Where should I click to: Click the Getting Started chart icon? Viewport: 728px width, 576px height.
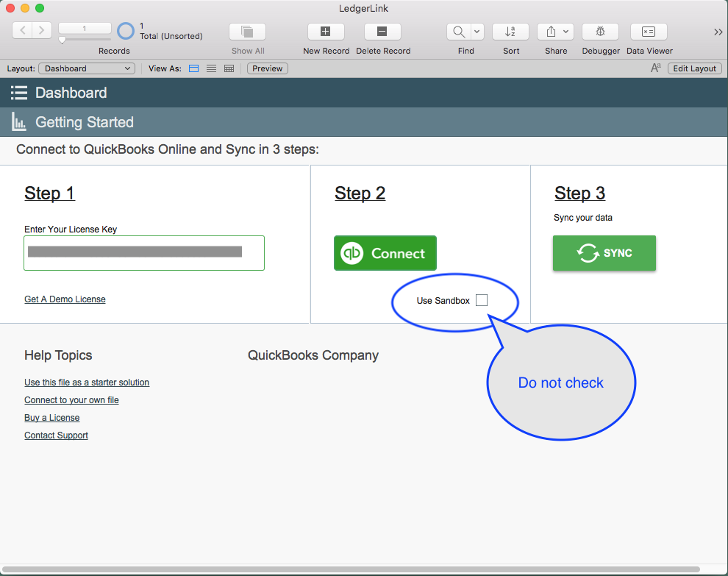click(18, 121)
